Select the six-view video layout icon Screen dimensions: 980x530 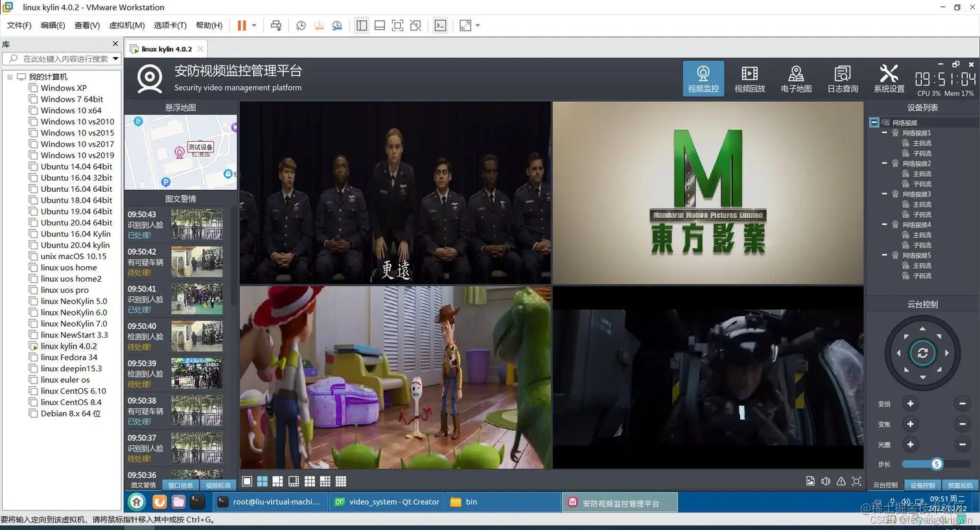coord(277,481)
